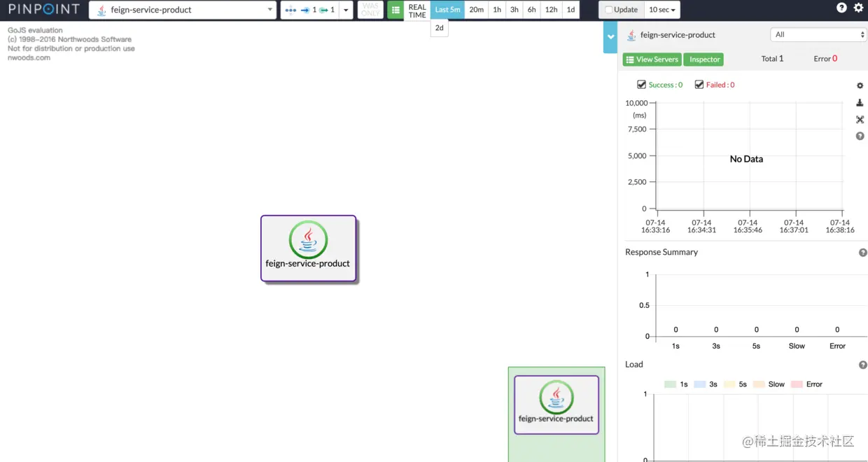Toggle the WAS ONLY filter
This screenshot has height=462, width=868.
pos(370,10)
